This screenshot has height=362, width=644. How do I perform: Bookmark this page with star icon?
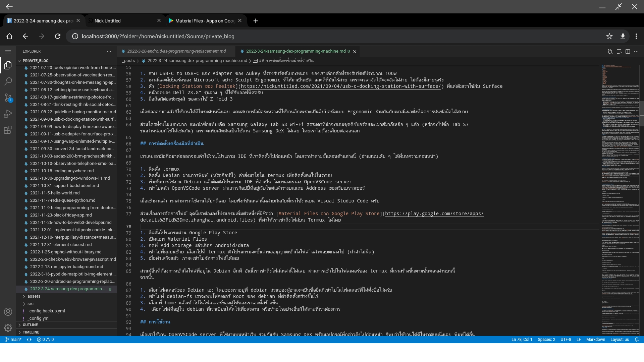[609, 36]
